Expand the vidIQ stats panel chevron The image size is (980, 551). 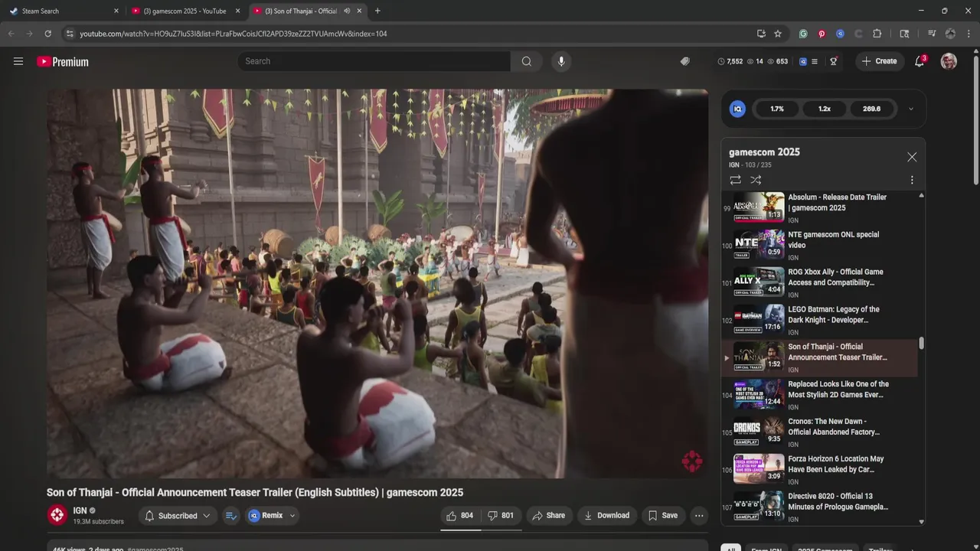click(911, 109)
